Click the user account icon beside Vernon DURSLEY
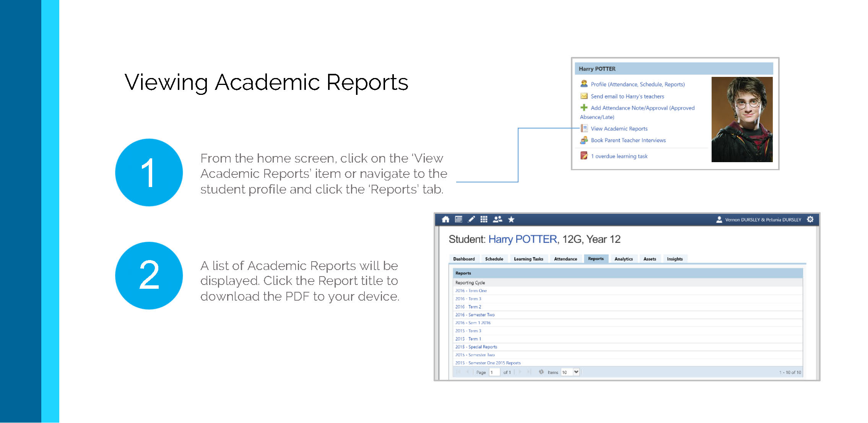Viewport: 868px width, 423px height. pyautogui.click(x=719, y=220)
